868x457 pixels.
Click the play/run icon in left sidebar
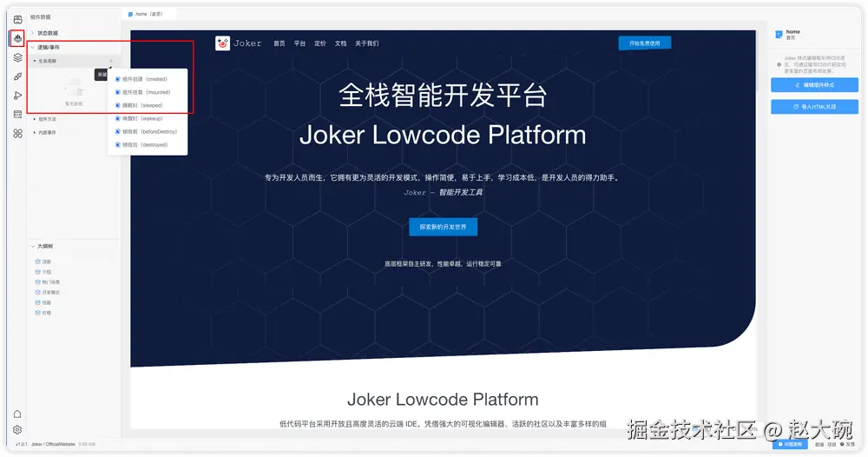click(17, 96)
